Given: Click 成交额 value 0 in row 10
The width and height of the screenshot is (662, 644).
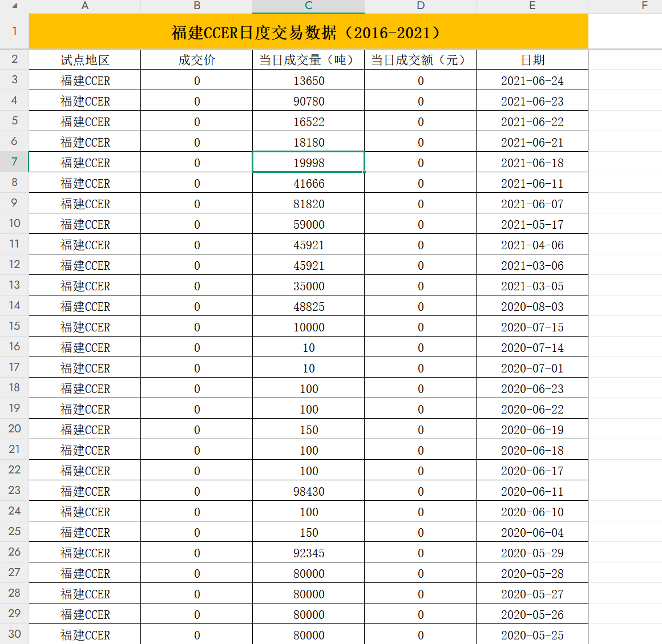Looking at the screenshot, I should tap(420, 224).
